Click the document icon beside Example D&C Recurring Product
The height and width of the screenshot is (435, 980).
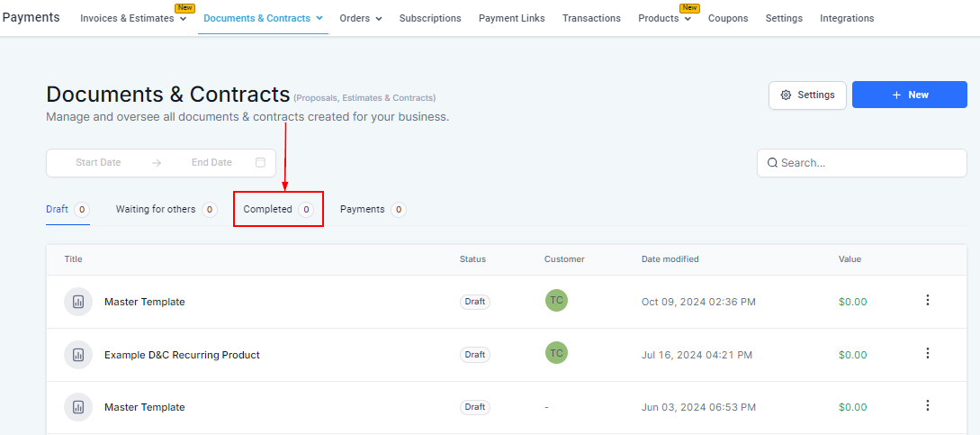(x=78, y=355)
